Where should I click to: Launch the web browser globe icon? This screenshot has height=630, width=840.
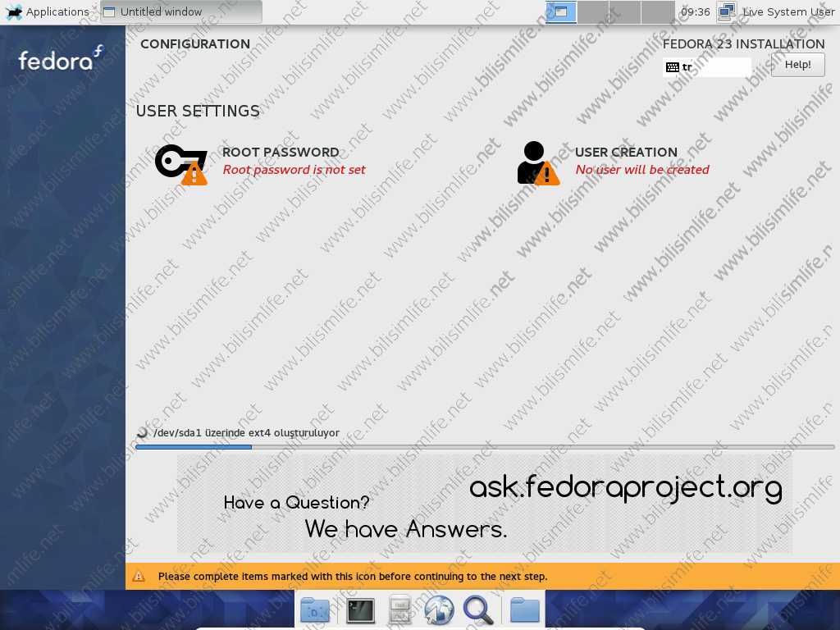click(439, 610)
